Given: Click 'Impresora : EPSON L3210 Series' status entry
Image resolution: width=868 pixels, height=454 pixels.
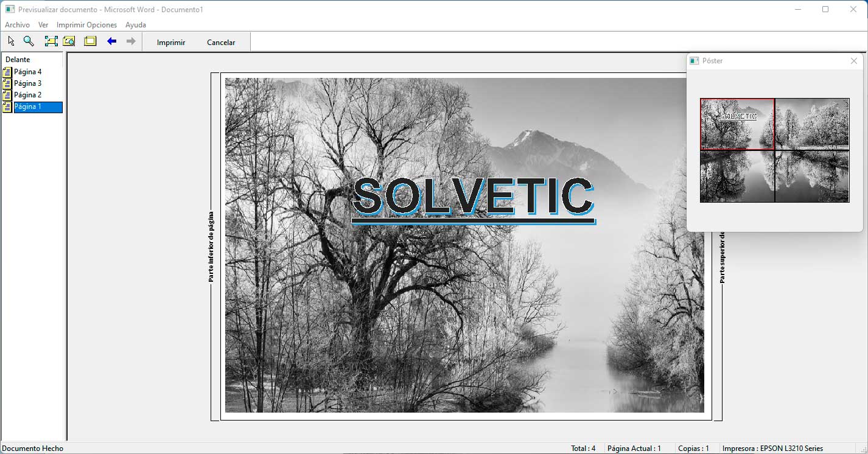Looking at the screenshot, I should 772,449.
